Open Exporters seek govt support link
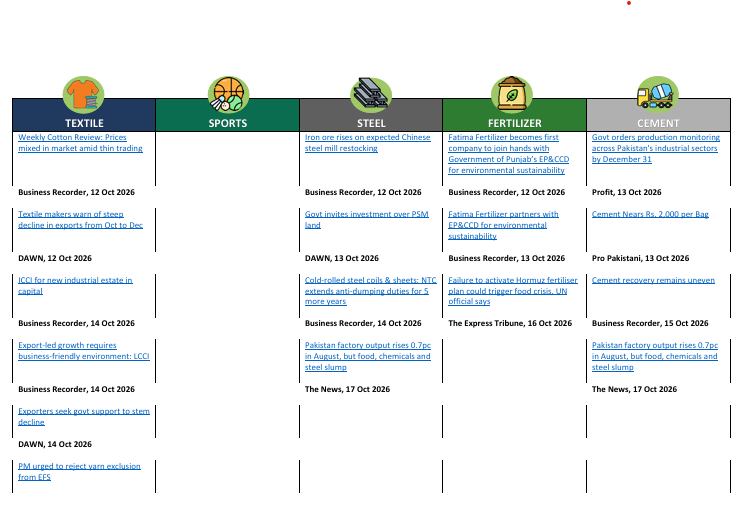The width and height of the screenshot is (748, 520). coord(83,416)
